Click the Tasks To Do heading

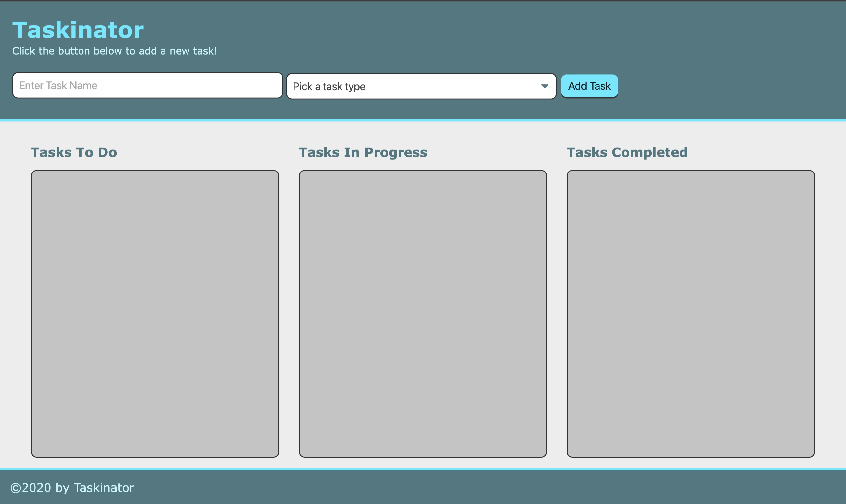(x=74, y=152)
